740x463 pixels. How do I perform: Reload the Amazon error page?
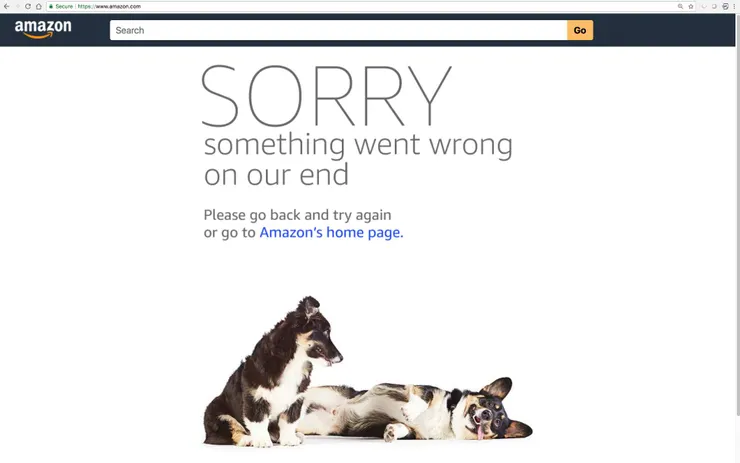[28, 6]
